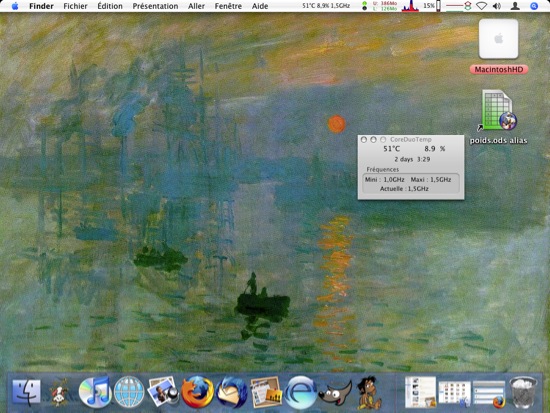
Task: Click the Actuelle : 1,5GHz value
Action: coord(404,189)
